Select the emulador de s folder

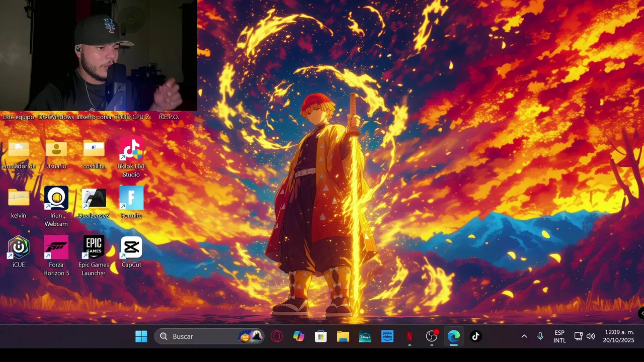pyautogui.click(x=19, y=157)
